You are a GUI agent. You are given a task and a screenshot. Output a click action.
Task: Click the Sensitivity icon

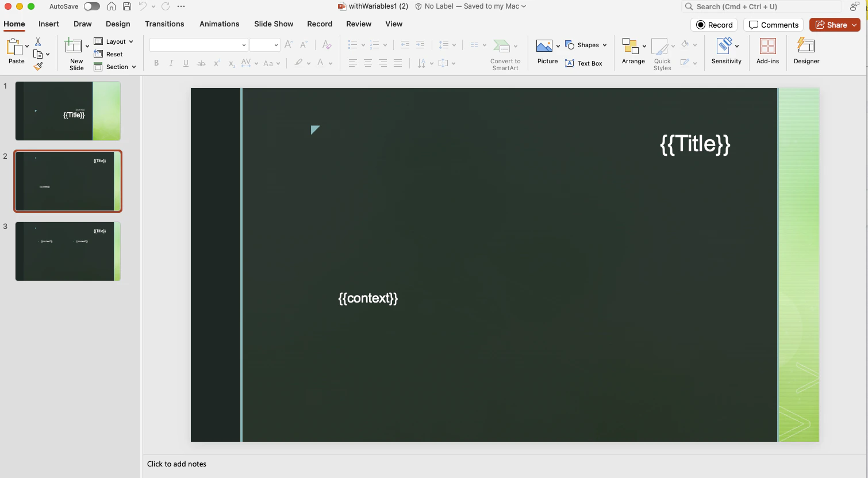pyautogui.click(x=724, y=45)
